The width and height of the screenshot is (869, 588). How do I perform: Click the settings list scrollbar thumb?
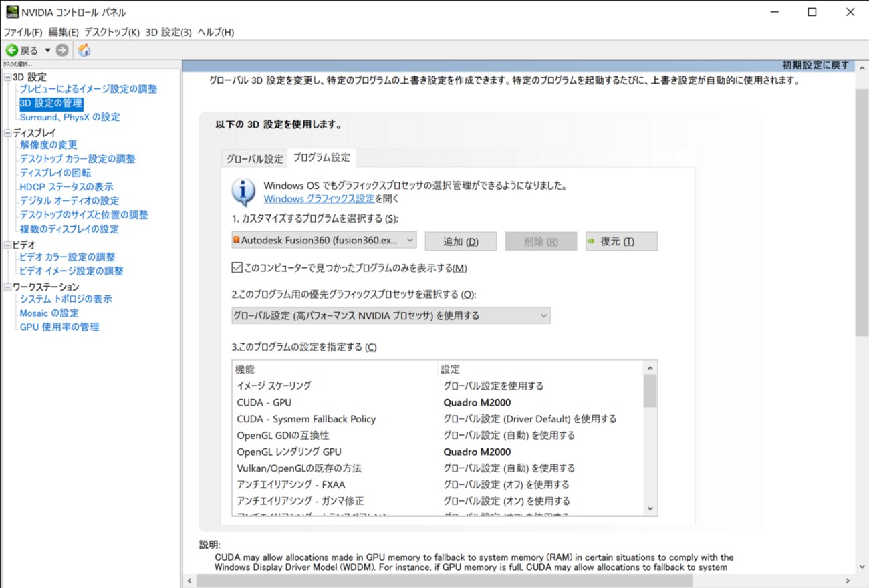[x=650, y=391]
